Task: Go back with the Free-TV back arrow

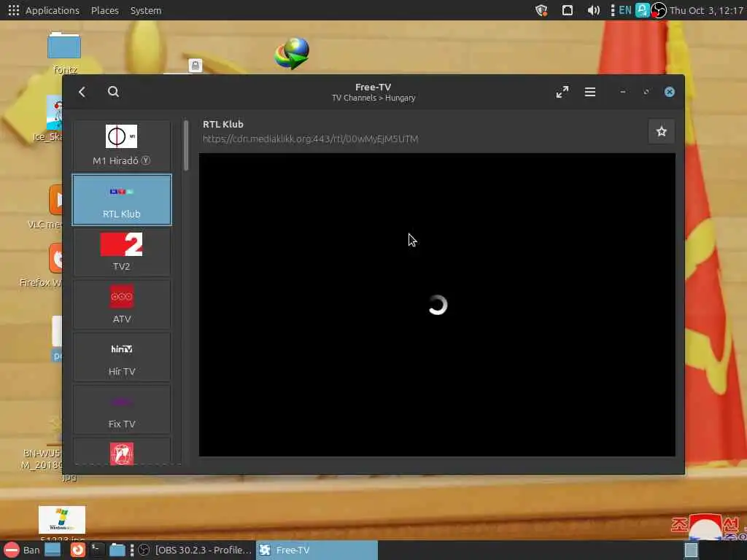Action: click(x=82, y=92)
